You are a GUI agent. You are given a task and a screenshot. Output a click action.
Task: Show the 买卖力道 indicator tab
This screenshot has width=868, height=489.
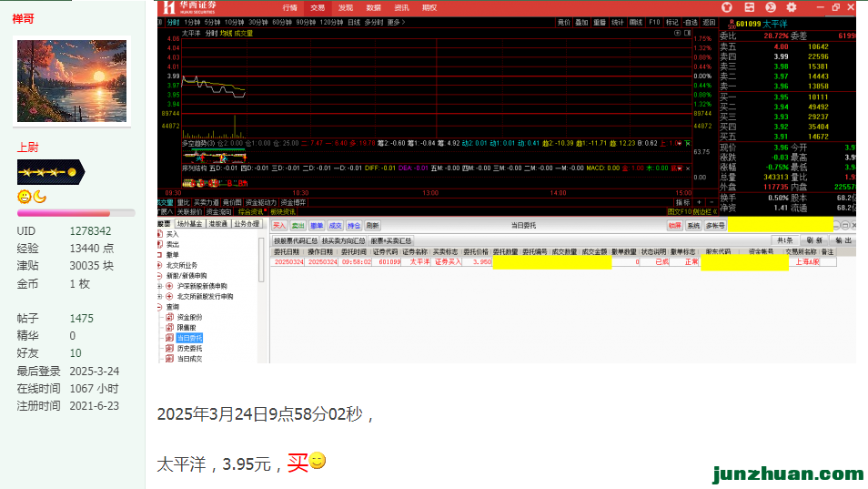click(x=206, y=203)
